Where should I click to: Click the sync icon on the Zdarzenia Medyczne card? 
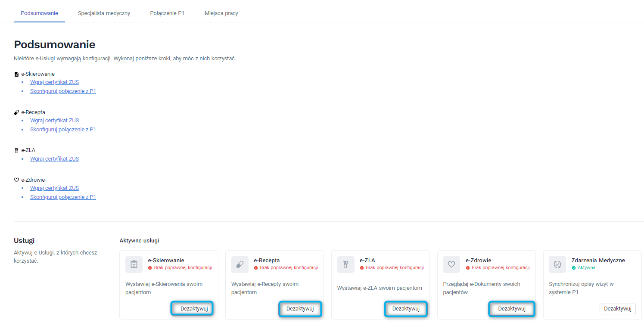557,264
